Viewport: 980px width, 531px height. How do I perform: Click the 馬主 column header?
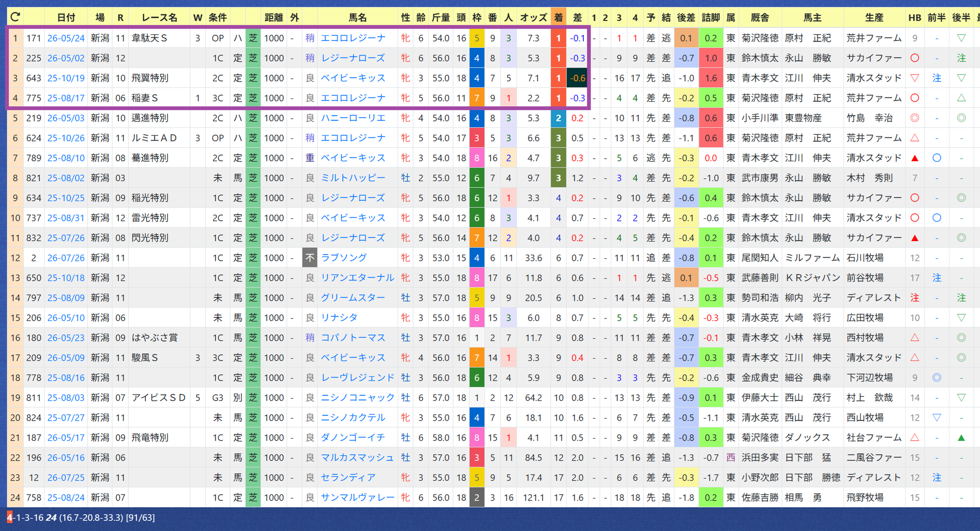pyautogui.click(x=812, y=17)
